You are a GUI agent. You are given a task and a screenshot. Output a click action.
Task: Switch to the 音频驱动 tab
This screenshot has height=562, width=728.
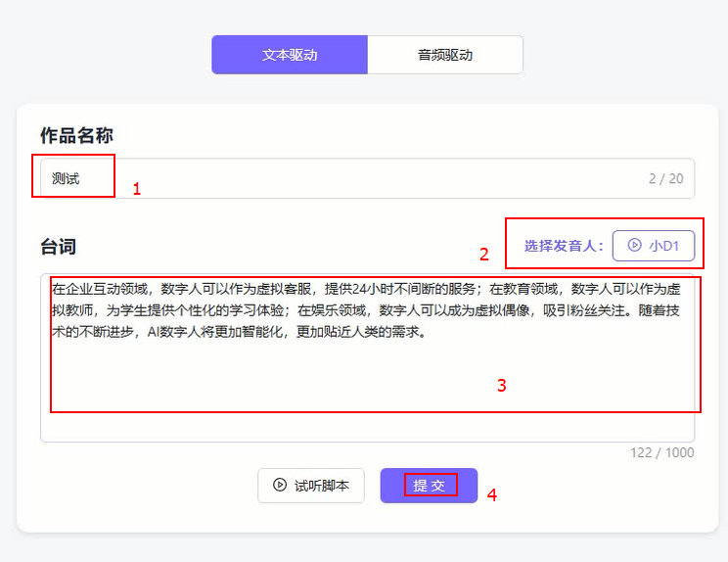pos(445,55)
